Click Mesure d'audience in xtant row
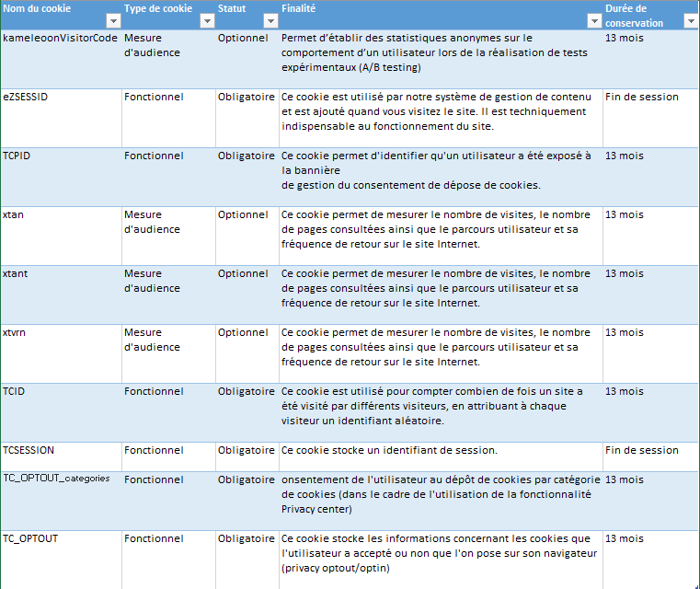Image resolution: width=700 pixels, height=589 pixels. [x=168, y=294]
